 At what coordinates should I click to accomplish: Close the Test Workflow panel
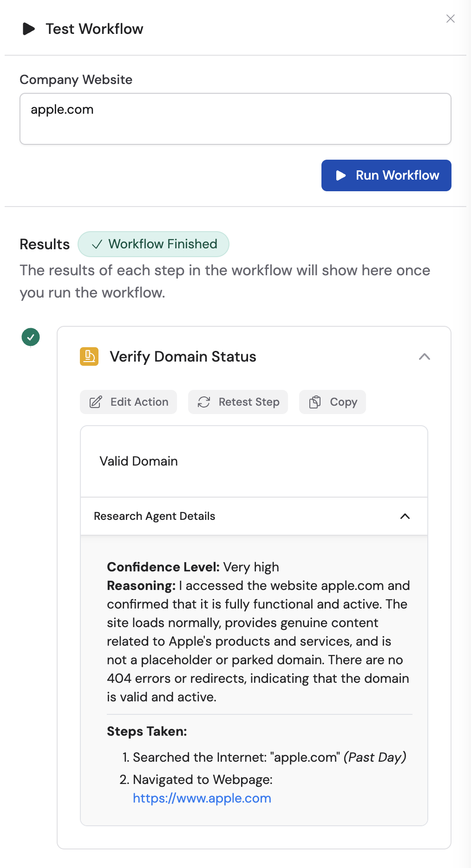tap(450, 19)
